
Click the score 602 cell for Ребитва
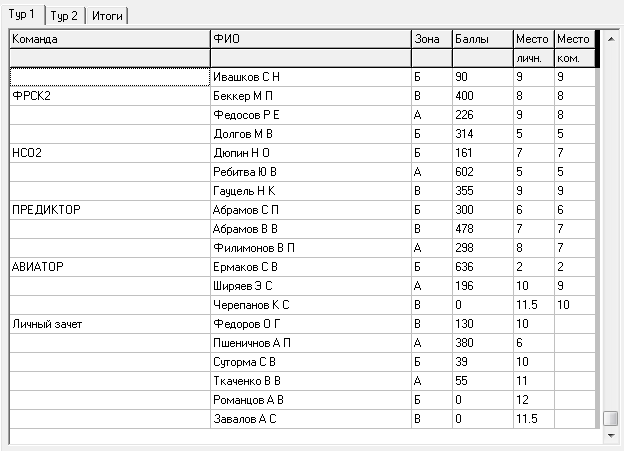[x=483, y=172]
